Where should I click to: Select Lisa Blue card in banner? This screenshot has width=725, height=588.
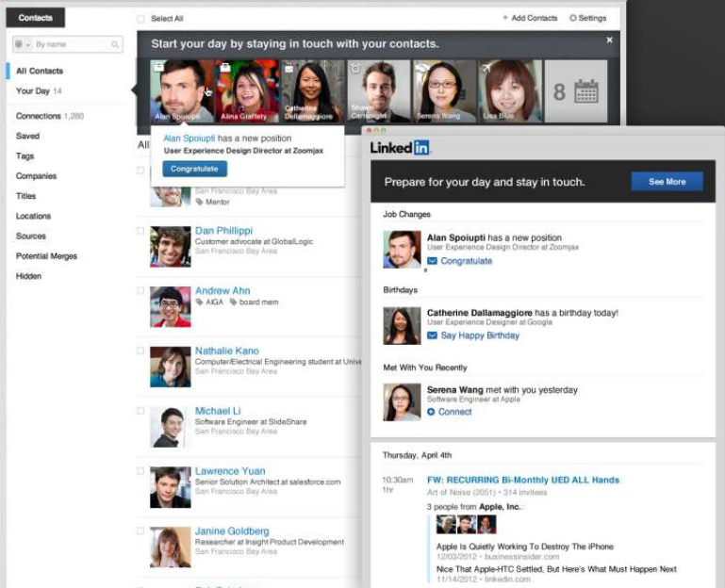(x=510, y=91)
